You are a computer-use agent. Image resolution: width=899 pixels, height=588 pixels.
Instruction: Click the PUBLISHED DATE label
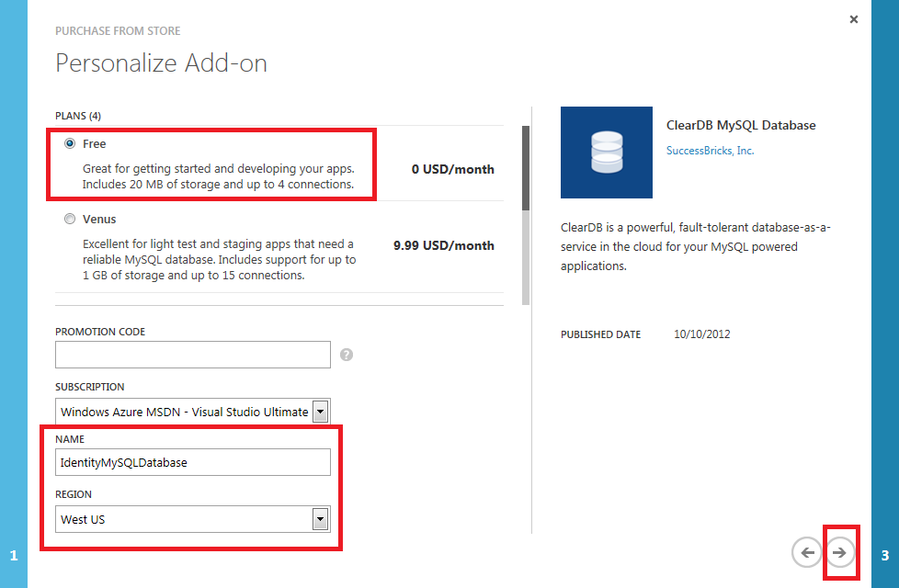[599, 334]
